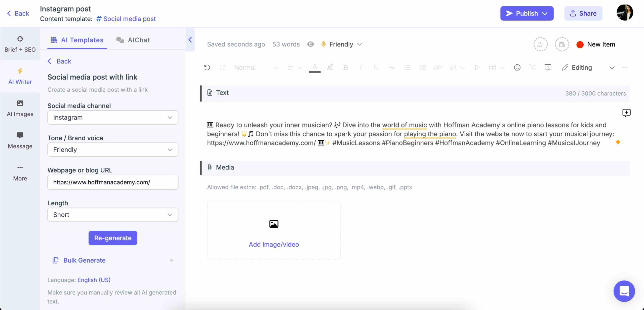Toggle the eye visibility icon
This screenshot has width=644, height=310.
[310, 44]
